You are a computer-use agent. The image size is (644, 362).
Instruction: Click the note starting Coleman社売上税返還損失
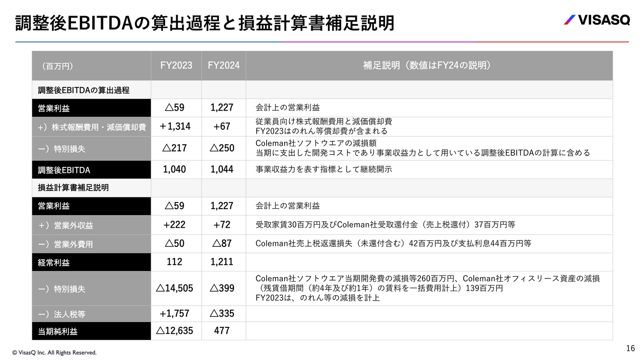pyautogui.click(x=393, y=243)
